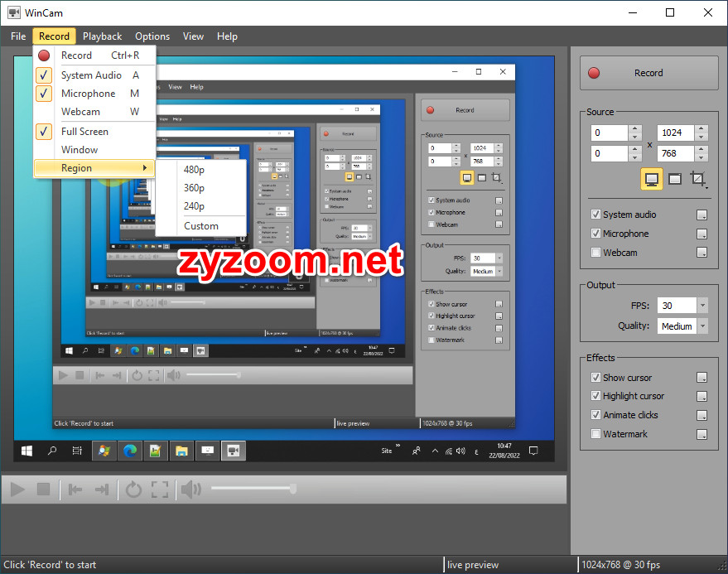Open the FPS dropdown

(x=702, y=306)
